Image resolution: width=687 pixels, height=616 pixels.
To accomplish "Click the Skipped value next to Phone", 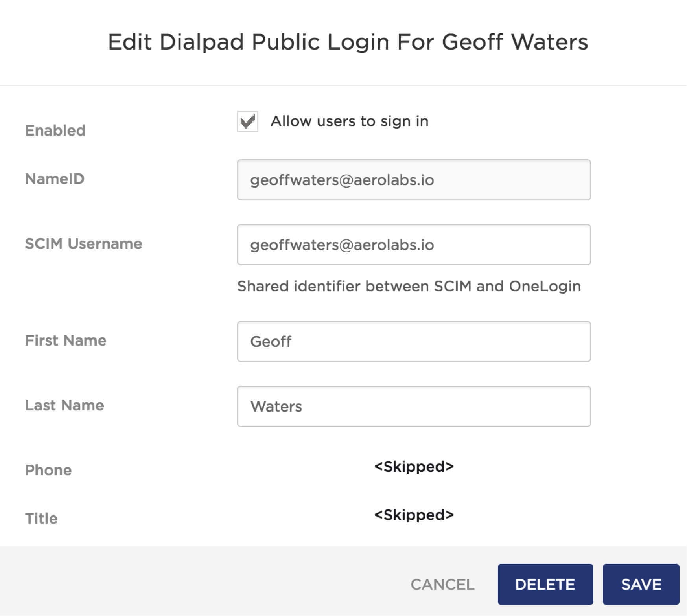I will (x=414, y=467).
